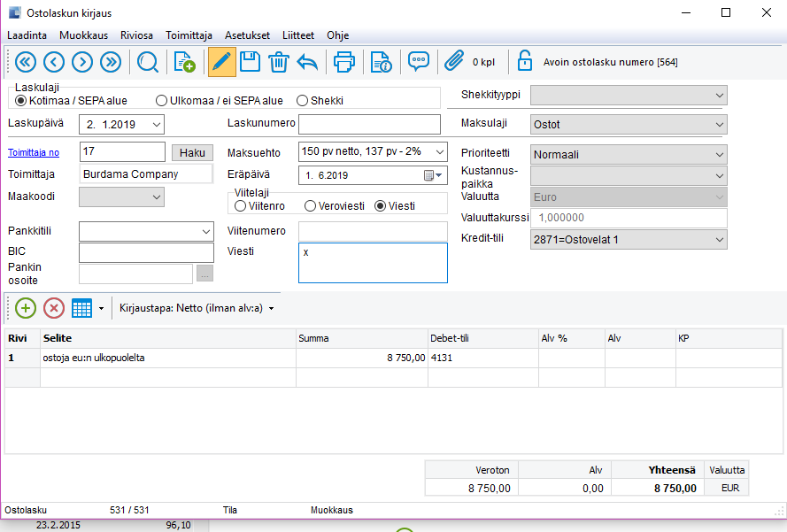
Task: Delete invoice using the trash icon
Action: click(278, 62)
